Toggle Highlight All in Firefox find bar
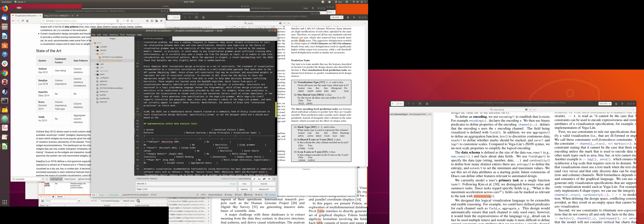The height and width of the screenshot is (224, 644). click(x=56, y=179)
